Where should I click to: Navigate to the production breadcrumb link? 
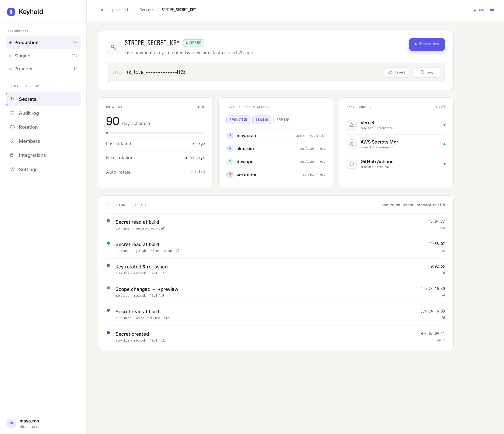122,10
